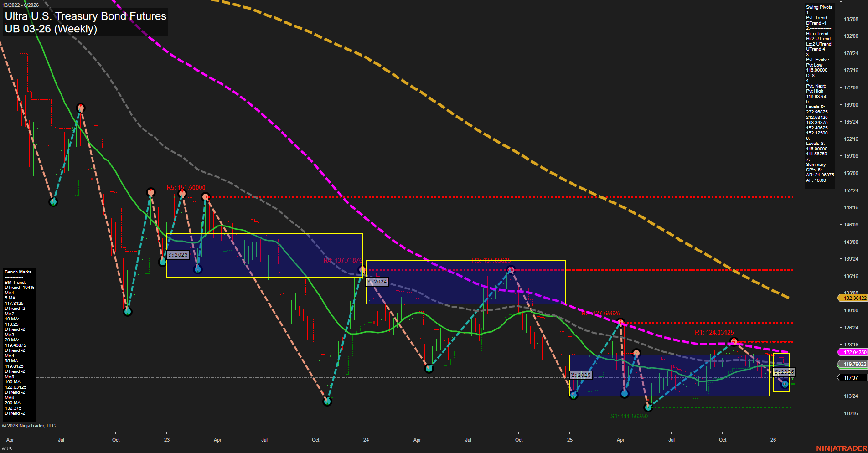Select the Y:2023 year label box

(x=177, y=255)
